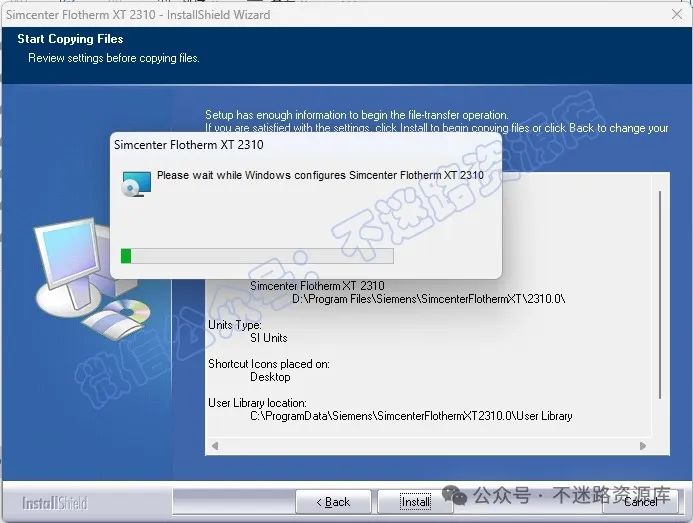Image resolution: width=693 pixels, height=523 pixels.
Task: Click 'Review settings before copying files.' text
Action: pos(114,58)
